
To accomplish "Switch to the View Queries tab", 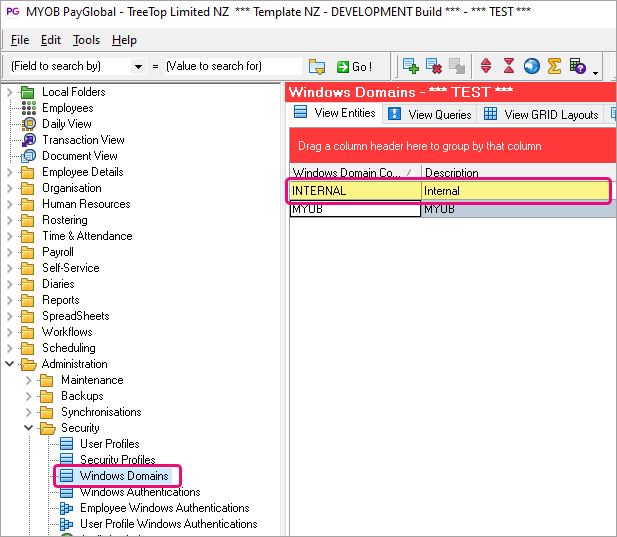I will click(x=430, y=114).
